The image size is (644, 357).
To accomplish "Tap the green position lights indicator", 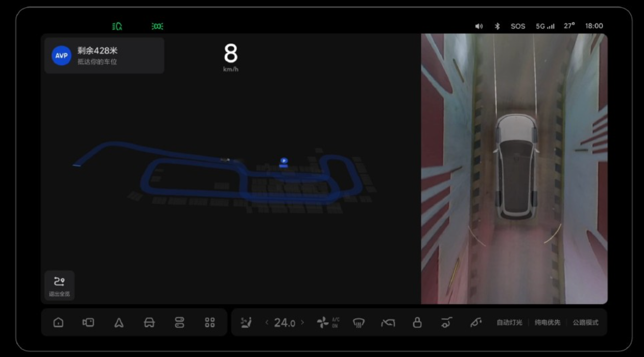I will [x=157, y=26].
